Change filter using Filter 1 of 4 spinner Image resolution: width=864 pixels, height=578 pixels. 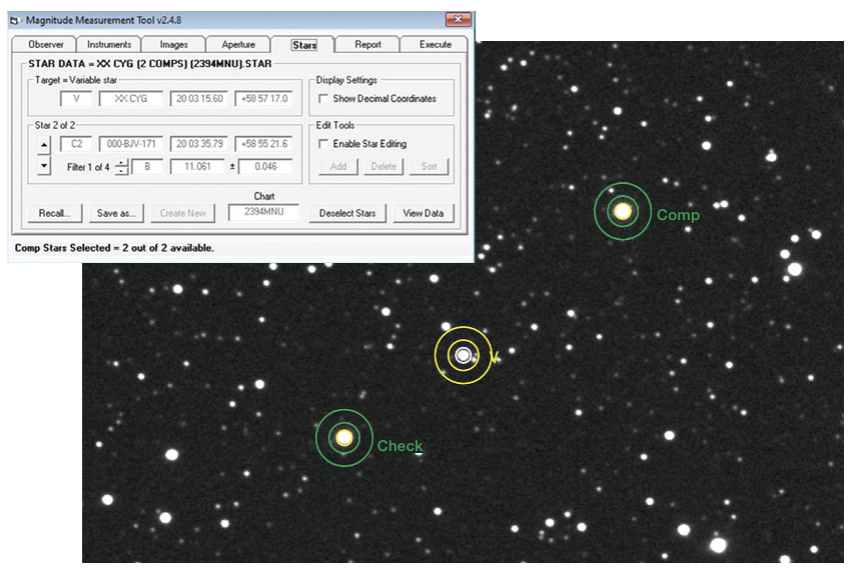pyautogui.click(x=122, y=167)
